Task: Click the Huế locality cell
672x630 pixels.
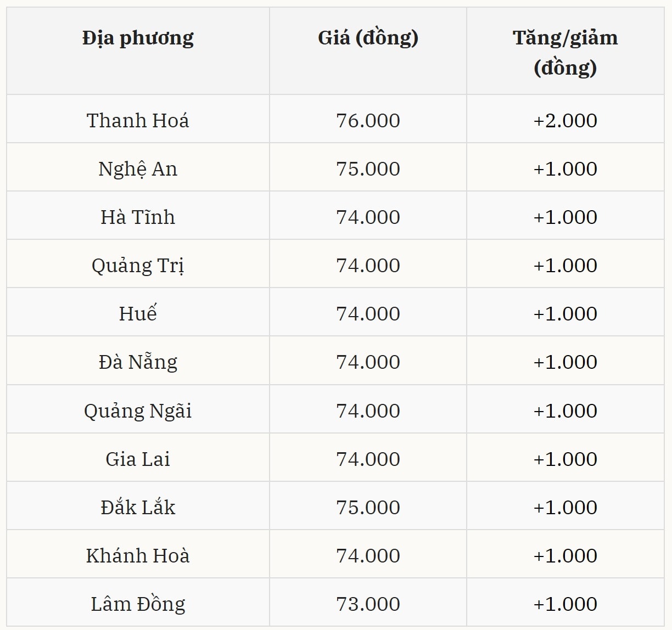Action: pyautogui.click(x=138, y=313)
